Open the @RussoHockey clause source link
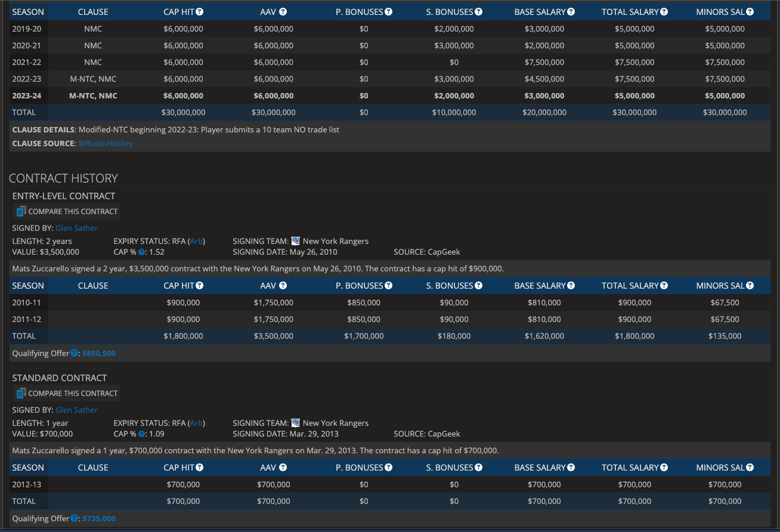The width and height of the screenshot is (780, 532). (x=106, y=143)
